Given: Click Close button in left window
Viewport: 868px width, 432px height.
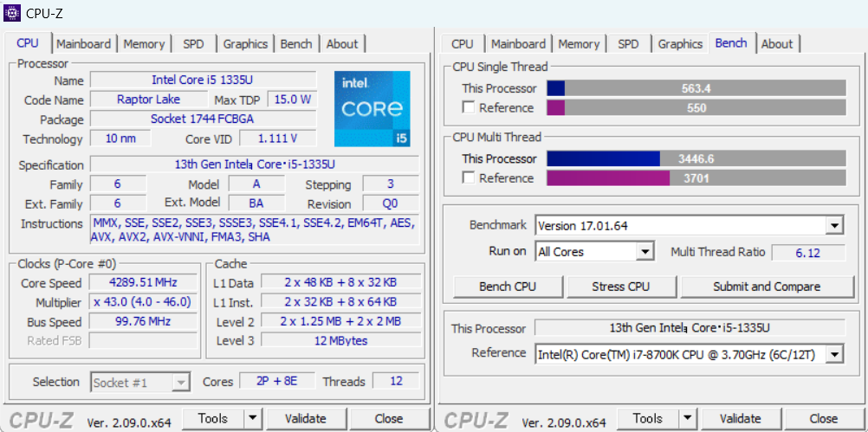Looking at the screenshot, I should [389, 418].
